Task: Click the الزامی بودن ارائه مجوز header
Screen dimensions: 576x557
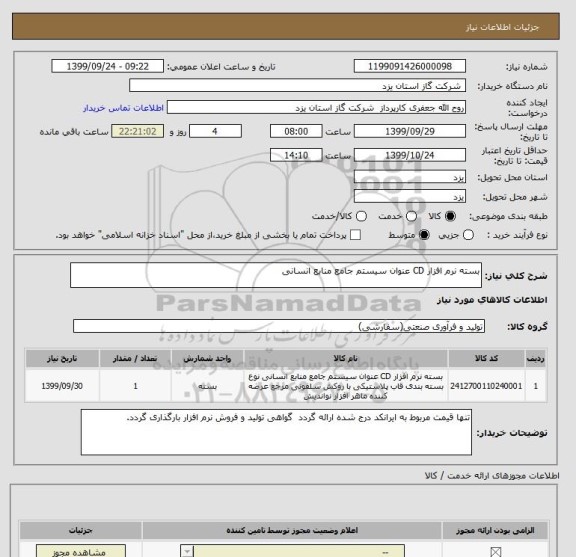Action: click(x=495, y=531)
